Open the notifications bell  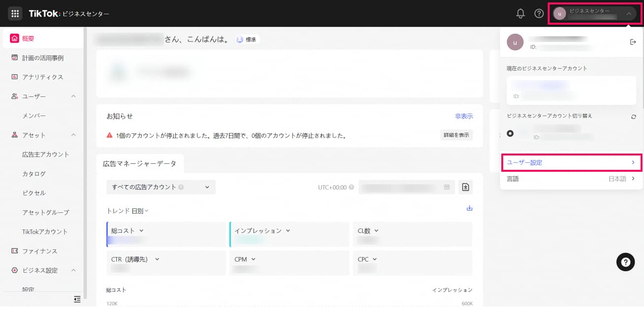[520, 14]
